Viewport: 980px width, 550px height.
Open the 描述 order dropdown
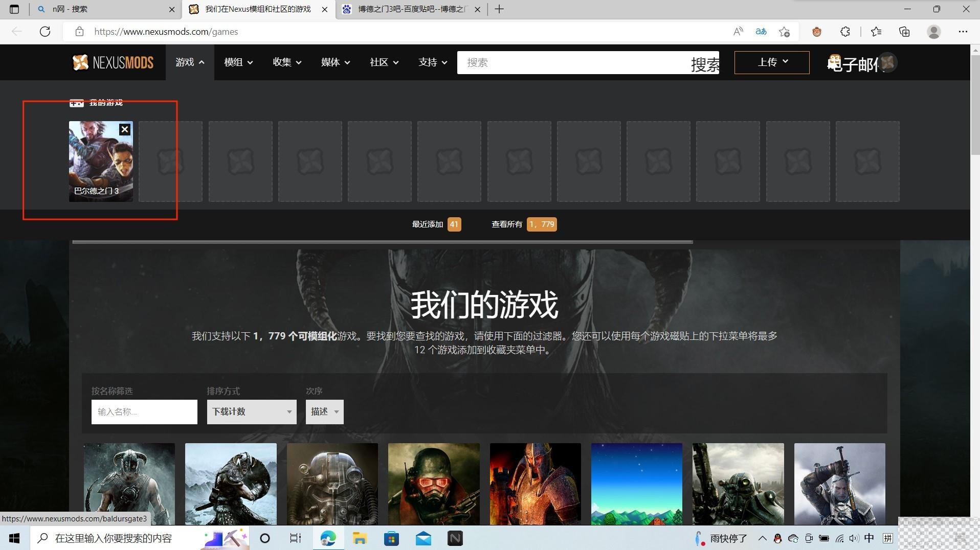pos(325,412)
